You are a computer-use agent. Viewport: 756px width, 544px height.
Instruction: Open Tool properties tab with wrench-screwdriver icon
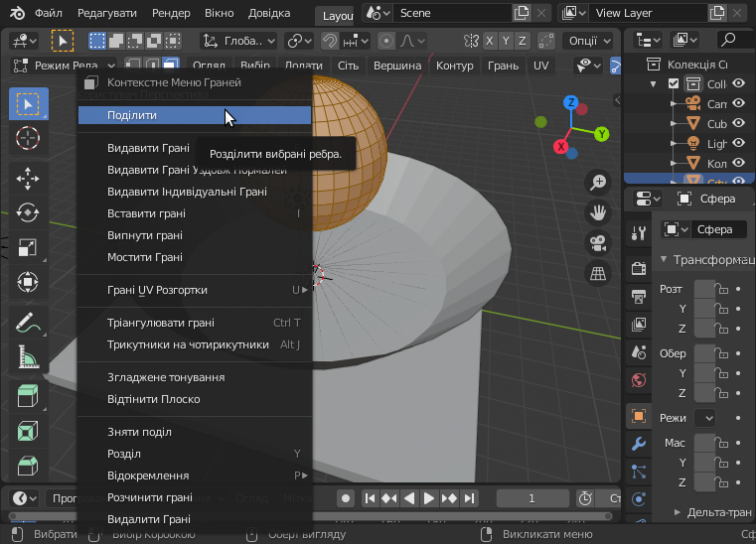click(x=639, y=233)
